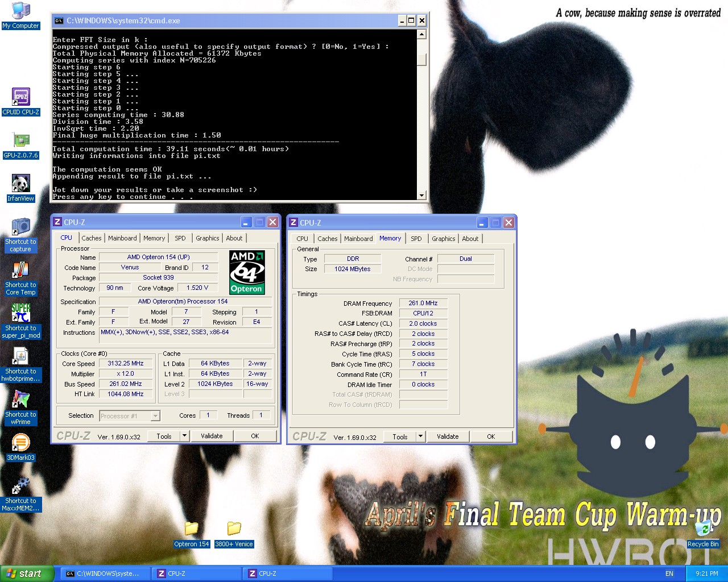Image resolution: width=728 pixels, height=582 pixels.
Task: Select the DRAM Frequency value 261.0 MHz
Action: (x=423, y=304)
